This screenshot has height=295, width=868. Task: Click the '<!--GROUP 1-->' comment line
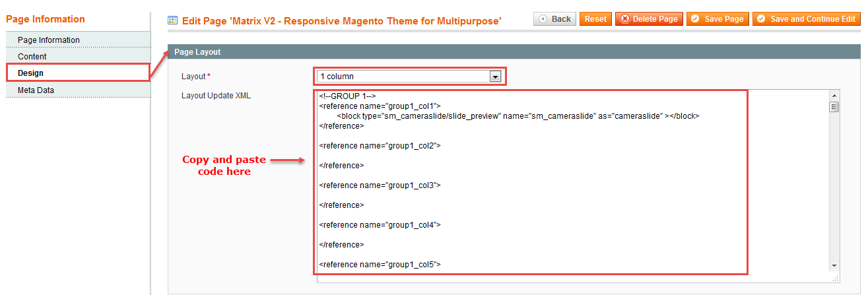tap(347, 96)
